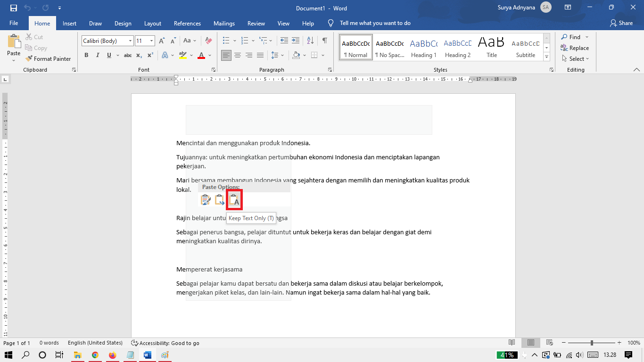644x362 pixels.
Task: Decrease paragraph indent
Action: point(284,41)
